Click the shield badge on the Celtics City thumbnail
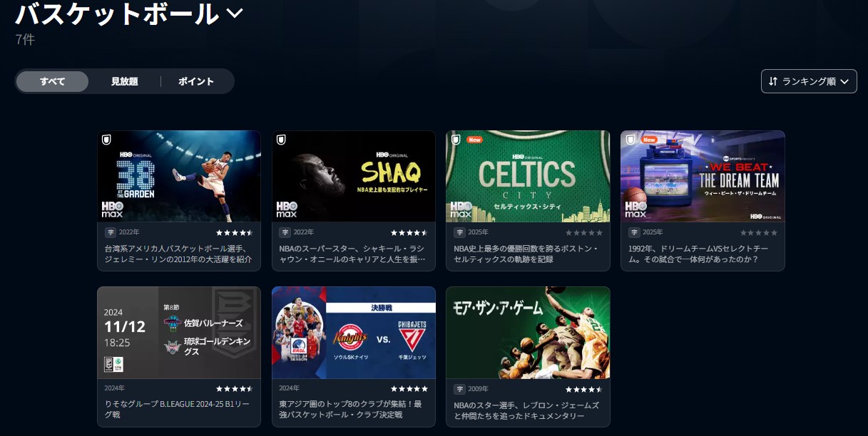868x436 pixels. (455, 140)
